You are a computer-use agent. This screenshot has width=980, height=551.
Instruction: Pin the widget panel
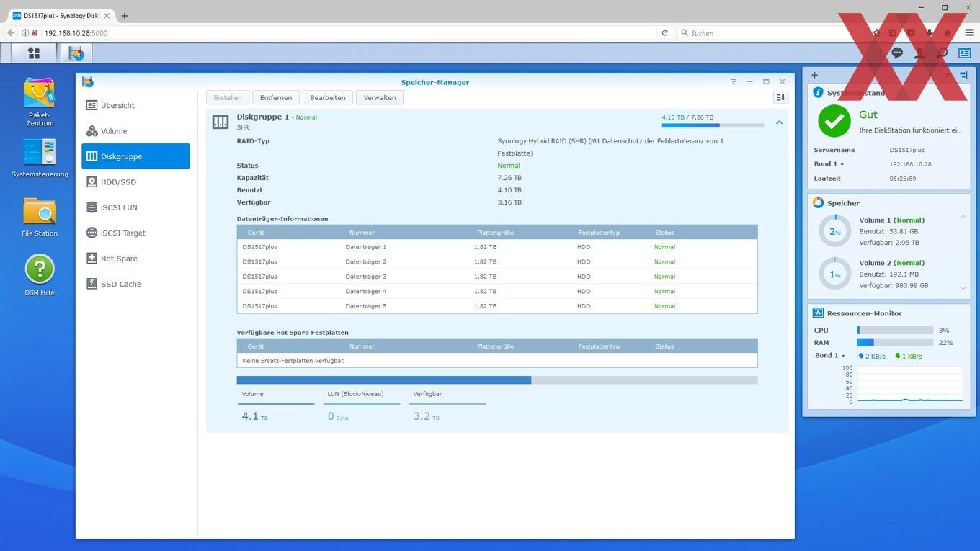tap(963, 75)
